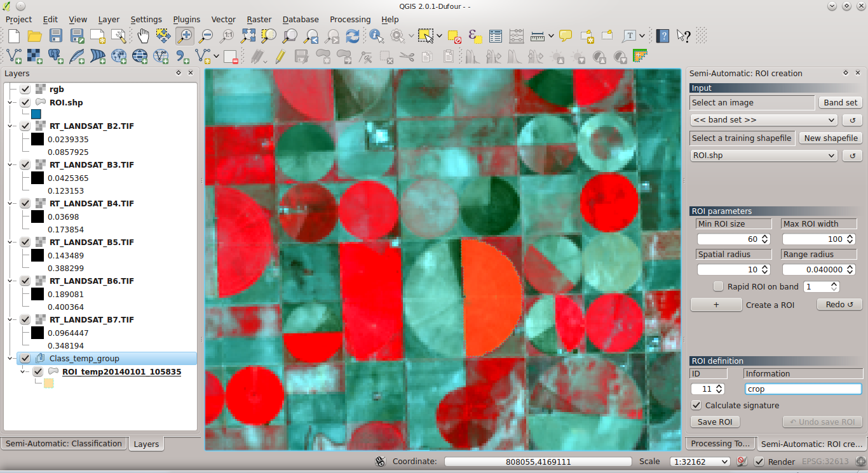
Task: Toggle visibility of RT_LANDSAT_B5.TIF layer
Action: pos(25,242)
